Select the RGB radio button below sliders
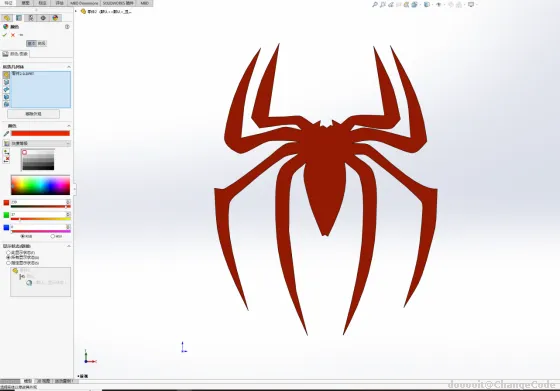Viewport: 560px width, 391px height. [22, 236]
